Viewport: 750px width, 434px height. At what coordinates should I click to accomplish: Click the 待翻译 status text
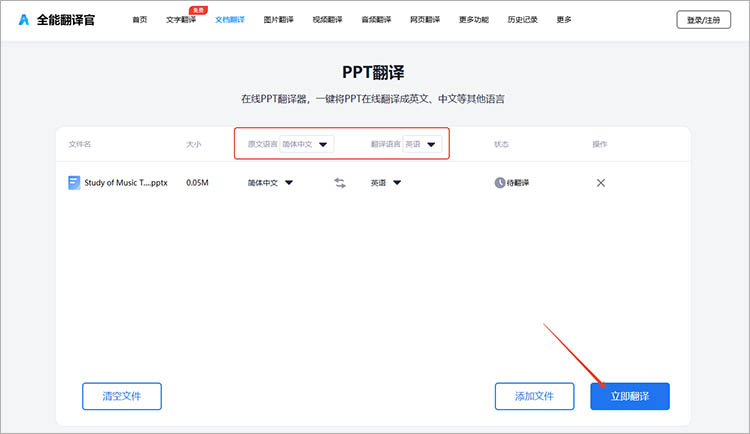tap(518, 183)
